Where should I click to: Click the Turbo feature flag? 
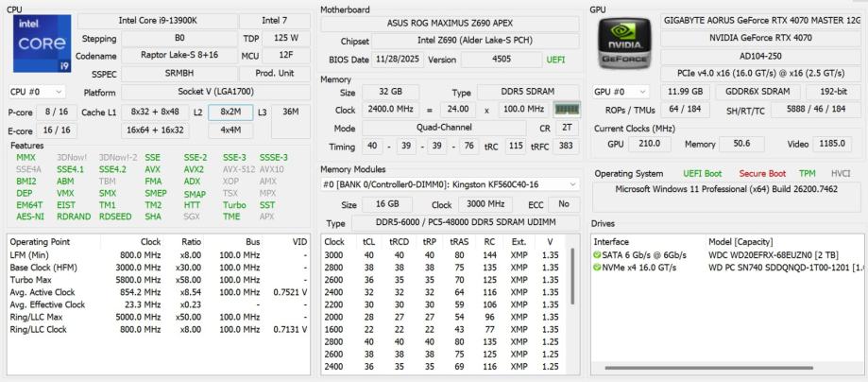click(x=234, y=205)
